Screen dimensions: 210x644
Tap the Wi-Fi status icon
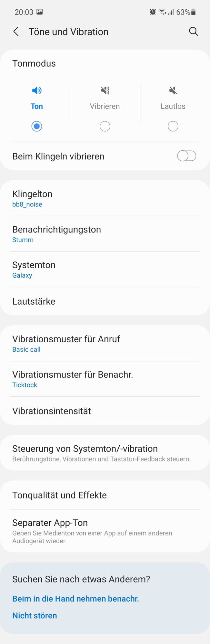[163, 12]
